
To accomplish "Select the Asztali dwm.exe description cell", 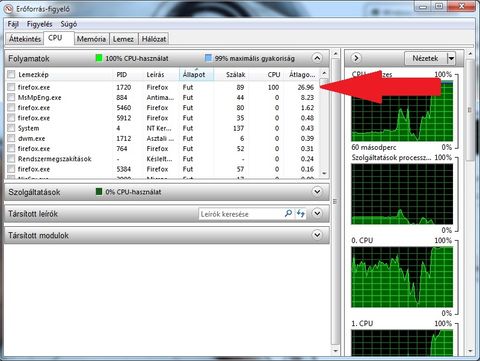I will pyautogui.click(x=160, y=138).
